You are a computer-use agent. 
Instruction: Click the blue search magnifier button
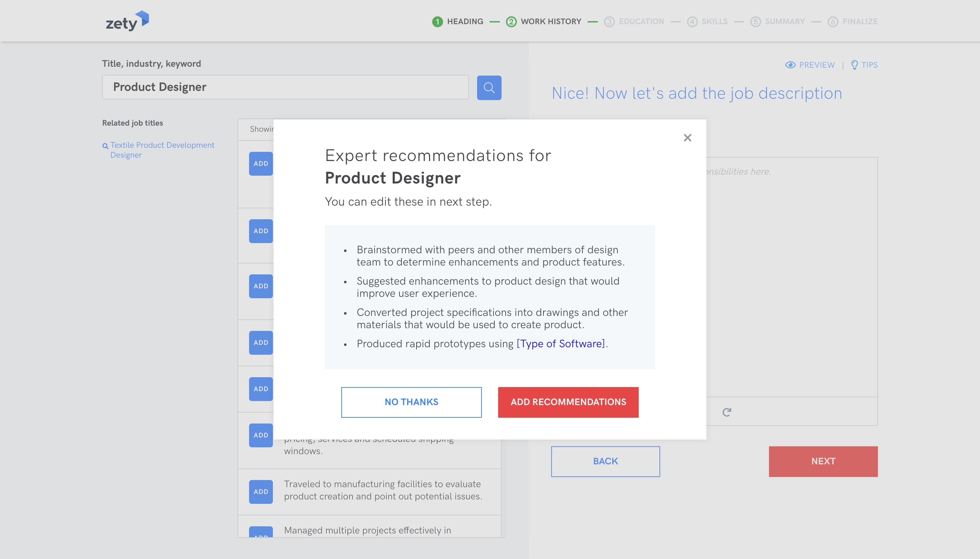pyautogui.click(x=489, y=88)
